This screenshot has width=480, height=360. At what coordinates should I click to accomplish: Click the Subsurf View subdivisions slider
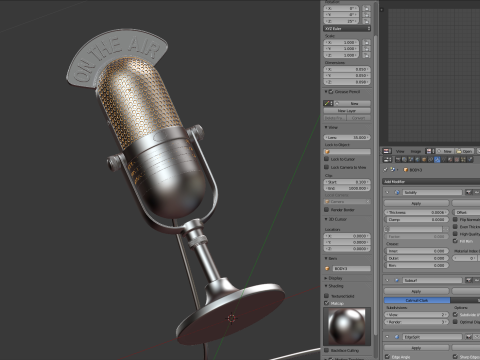416,315
